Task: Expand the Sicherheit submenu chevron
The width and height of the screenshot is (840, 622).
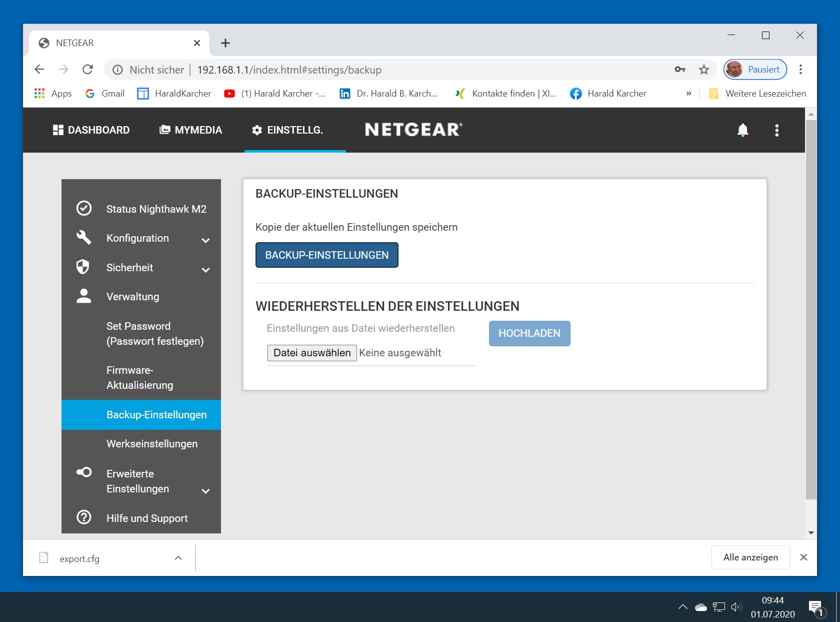Action: pos(205,270)
